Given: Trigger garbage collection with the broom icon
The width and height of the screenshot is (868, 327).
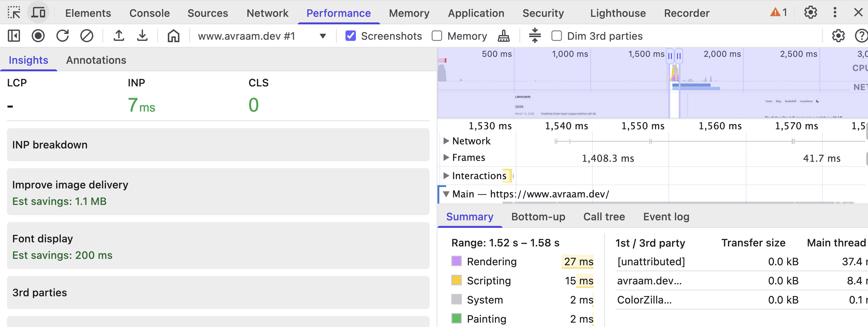Looking at the screenshot, I should 503,36.
